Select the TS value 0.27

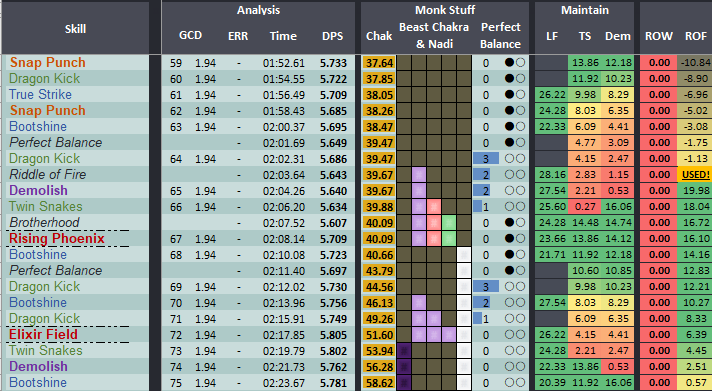tap(584, 207)
